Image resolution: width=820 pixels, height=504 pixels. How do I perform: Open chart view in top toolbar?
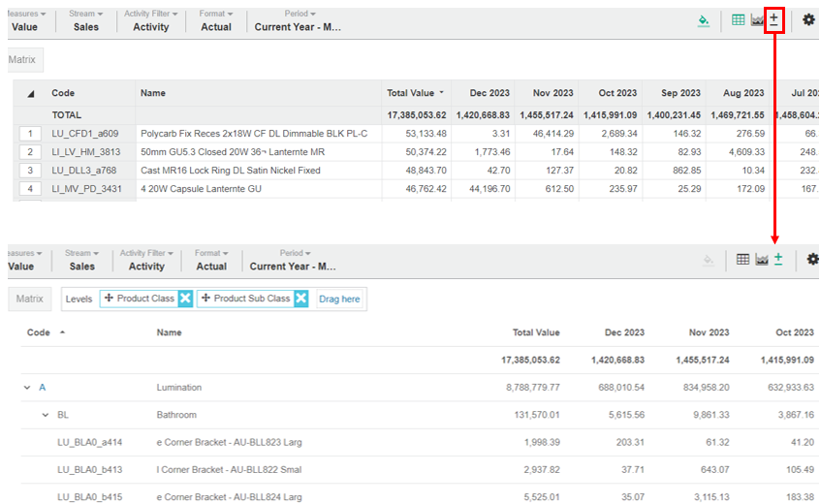pyautogui.click(x=756, y=20)
